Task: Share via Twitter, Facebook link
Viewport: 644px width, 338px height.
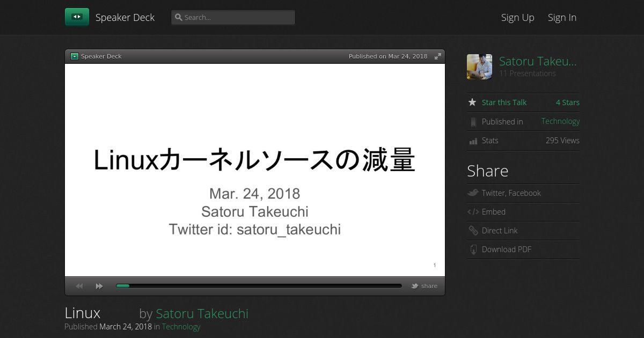Action: point(511,193)
